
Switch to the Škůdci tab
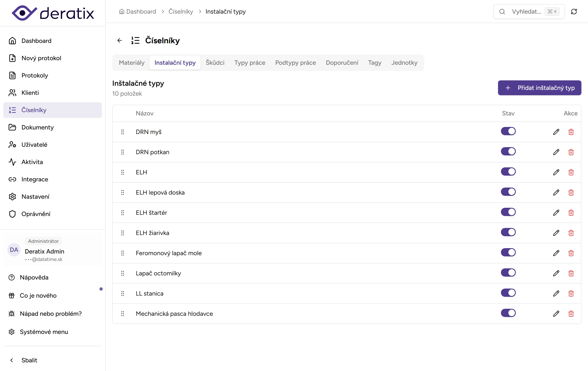215,63
